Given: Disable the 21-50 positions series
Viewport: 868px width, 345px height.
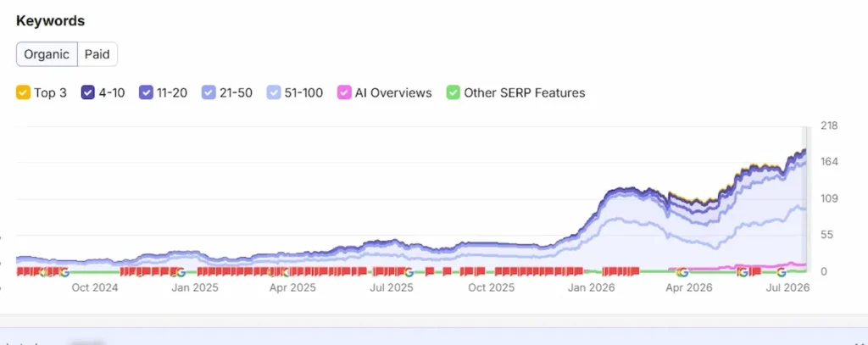Looking at the screenshot, I should (x=209, y=92).
